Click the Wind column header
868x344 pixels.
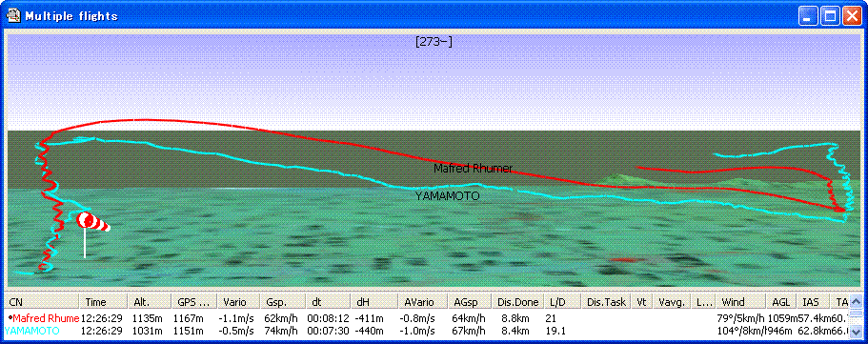point(740,302)
